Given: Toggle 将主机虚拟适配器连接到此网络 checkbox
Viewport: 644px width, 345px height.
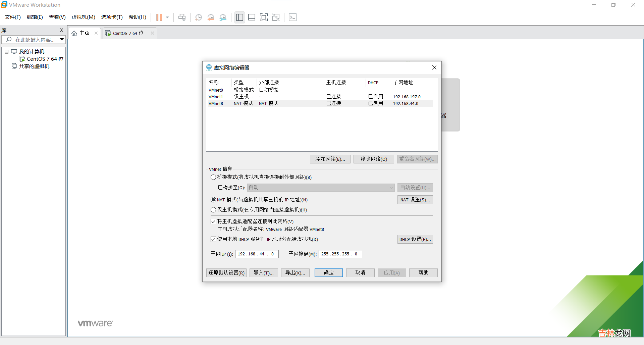Looking at the screenshot, I should coord(213,221).
